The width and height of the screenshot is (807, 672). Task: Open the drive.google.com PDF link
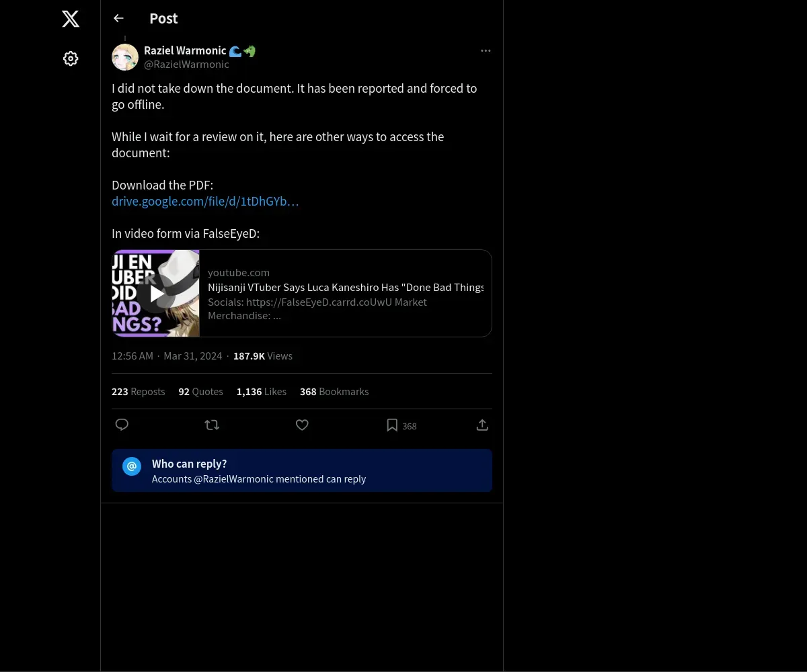205,201
